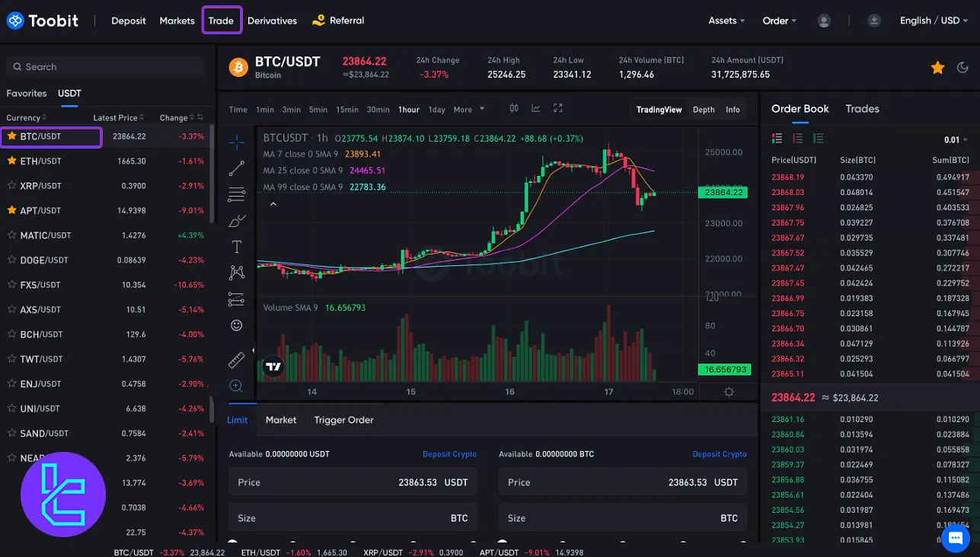Viewport: 980px width, 557px height.
Task: Toggle favorite star for FXS/USDT
Action: (x=12, y=284)
